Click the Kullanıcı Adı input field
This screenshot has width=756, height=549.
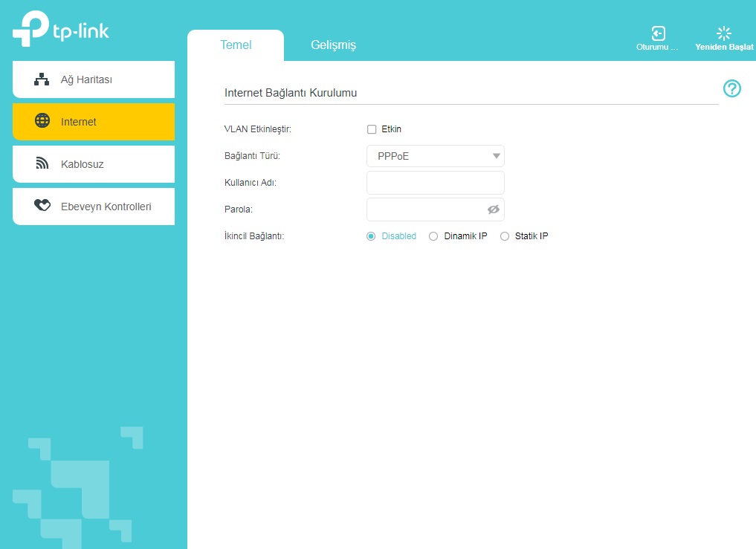[x=436, y=183]
